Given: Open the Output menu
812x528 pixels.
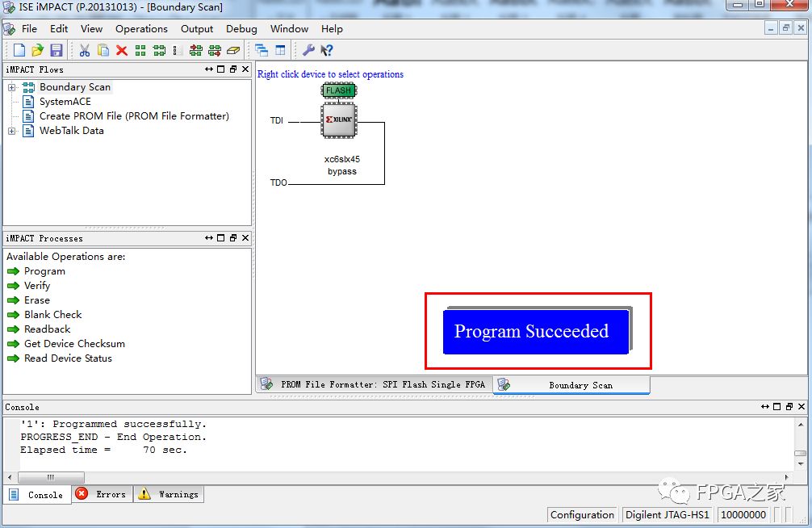Looking at the screenshot, I should (197, 29).
